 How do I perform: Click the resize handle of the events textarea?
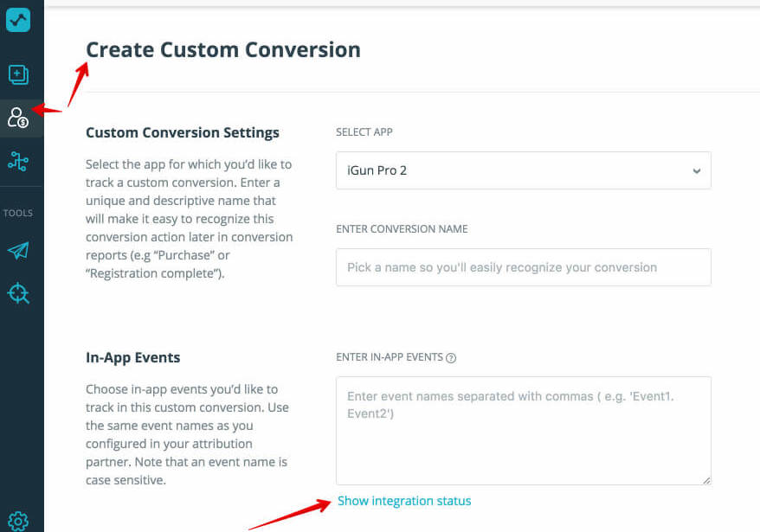[705, 478]
